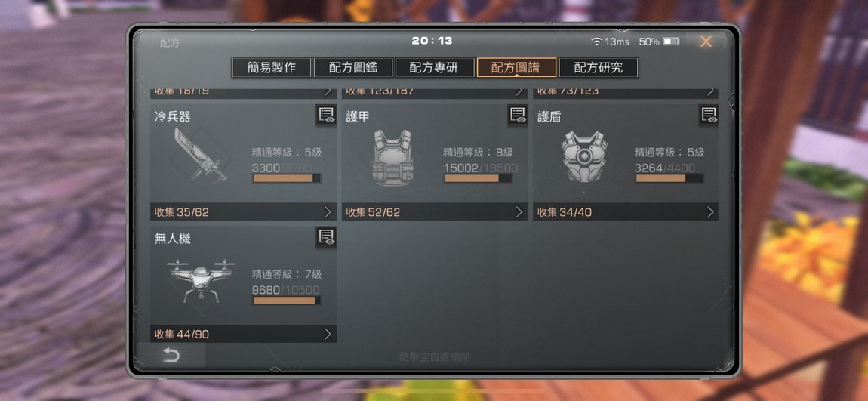Open the 護盾 list view eye icon
The image size is (868, 401).
pos(709,116)
